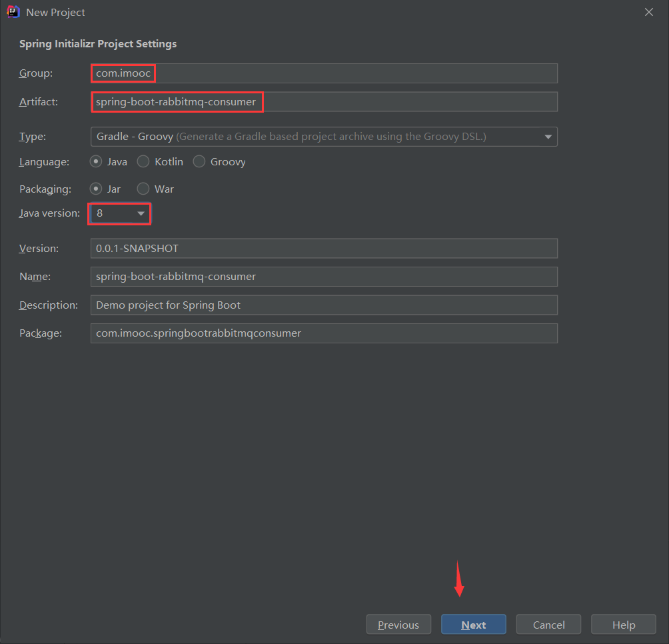Click the "Package:" label
669x644 pixels.
pyautogui.click(x=41, y=333)
